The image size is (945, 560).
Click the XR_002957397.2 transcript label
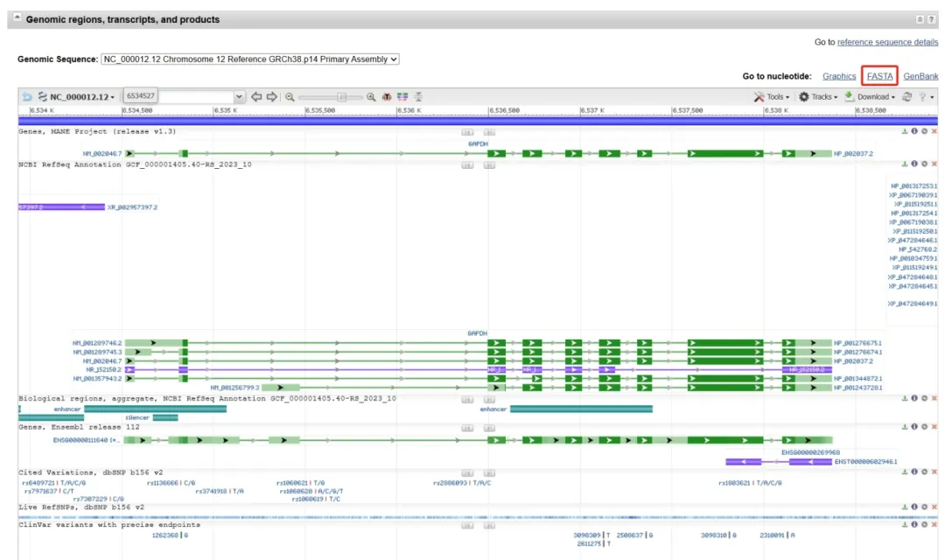(x=133, y=207)
